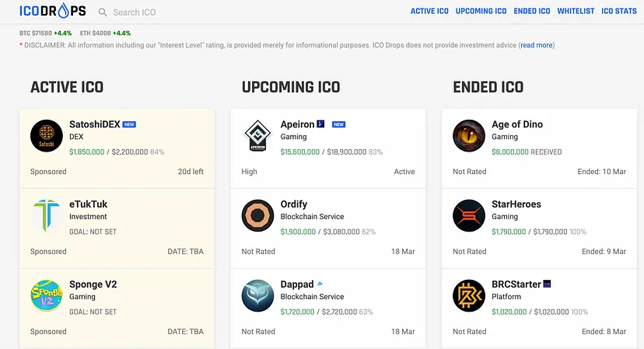Click the Sponge V2 logo
This screenshot has height=349, width=644.
pyautogui.click(x=47, y=295)
